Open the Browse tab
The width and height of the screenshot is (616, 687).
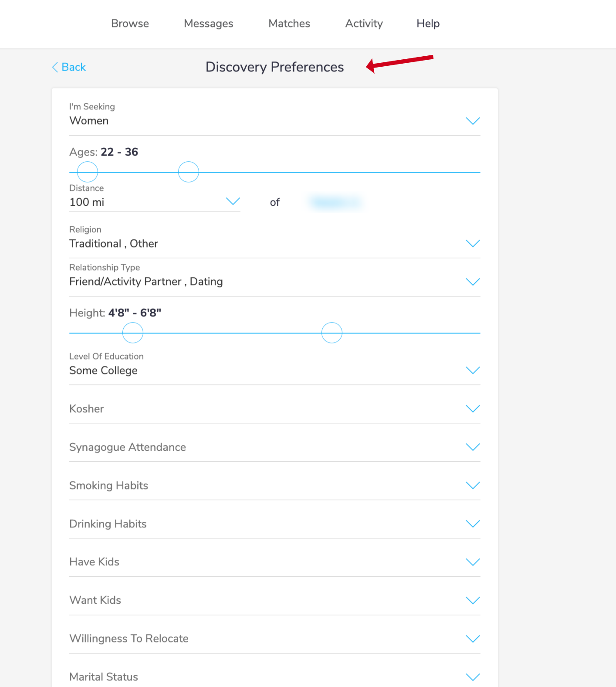[130, 24]
